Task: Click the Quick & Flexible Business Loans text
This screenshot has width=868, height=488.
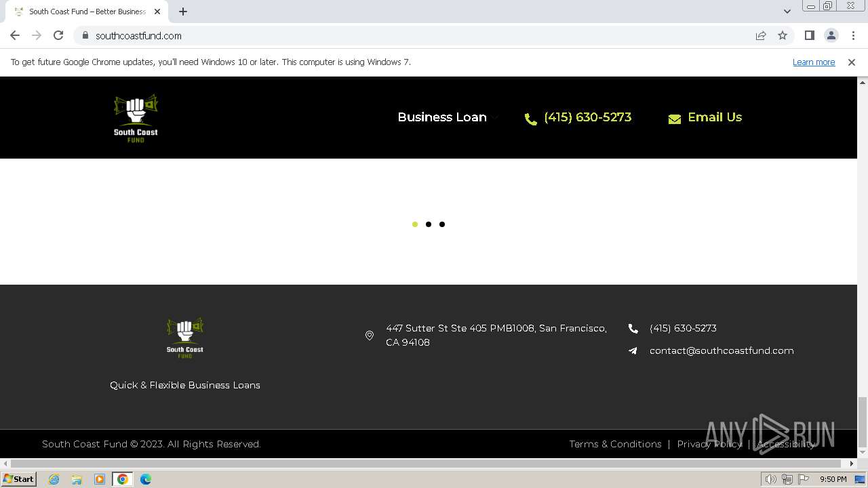Action: tap(185, 385)
